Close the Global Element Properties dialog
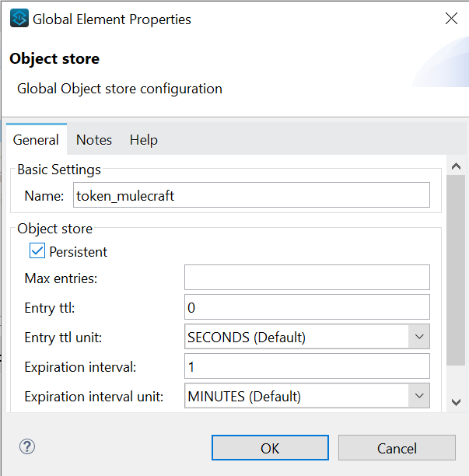Viewport: 469px width, 476px height. click(451, 19)
